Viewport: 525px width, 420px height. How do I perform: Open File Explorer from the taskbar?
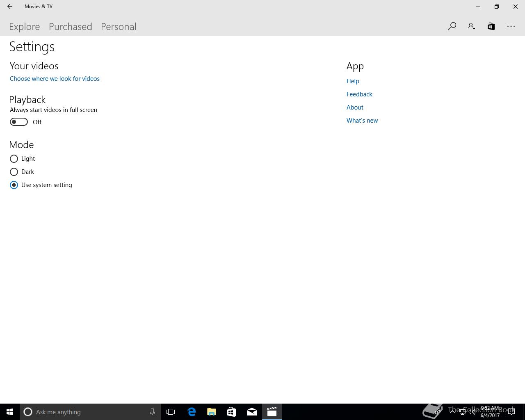coord(212,412)
